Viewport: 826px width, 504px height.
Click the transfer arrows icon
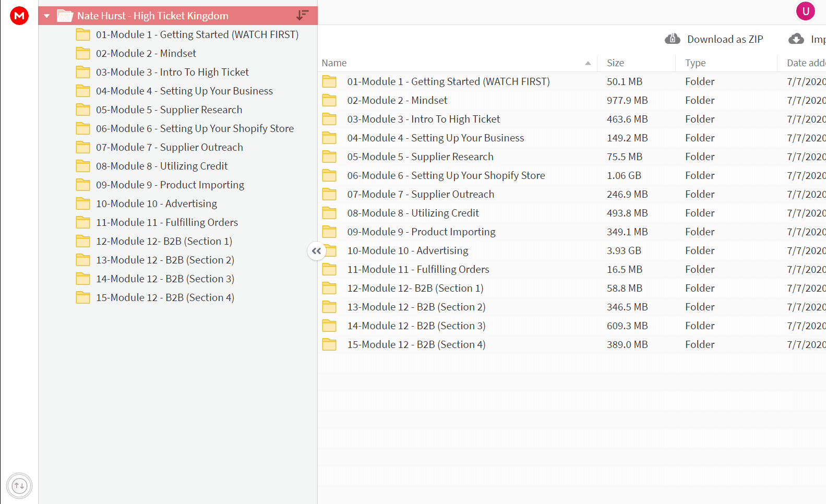(19, 486)
